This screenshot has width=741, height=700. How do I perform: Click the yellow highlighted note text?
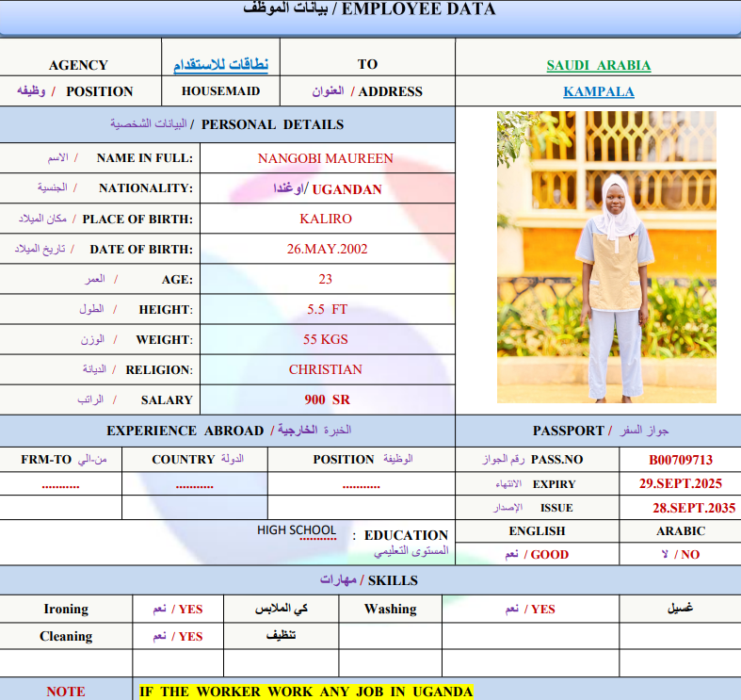306,692
